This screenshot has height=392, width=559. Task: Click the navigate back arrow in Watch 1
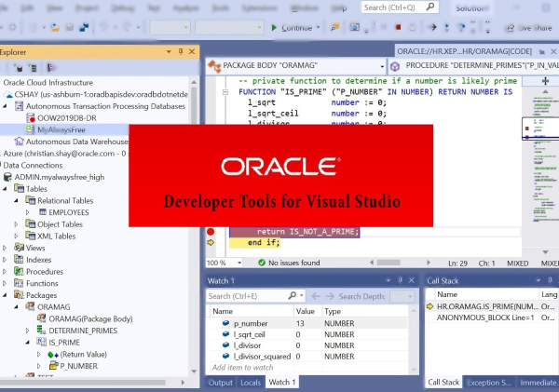pyautogui.click(x=316, y=296)
